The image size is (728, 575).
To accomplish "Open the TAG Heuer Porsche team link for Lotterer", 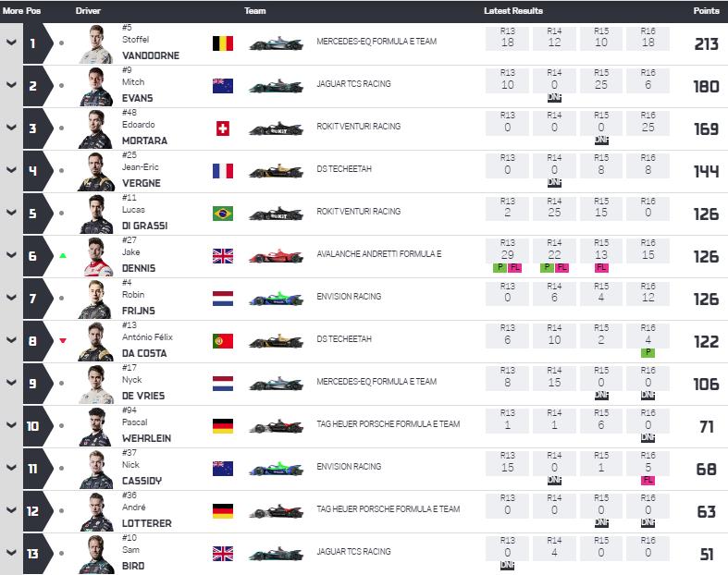I will coord(389,509).
